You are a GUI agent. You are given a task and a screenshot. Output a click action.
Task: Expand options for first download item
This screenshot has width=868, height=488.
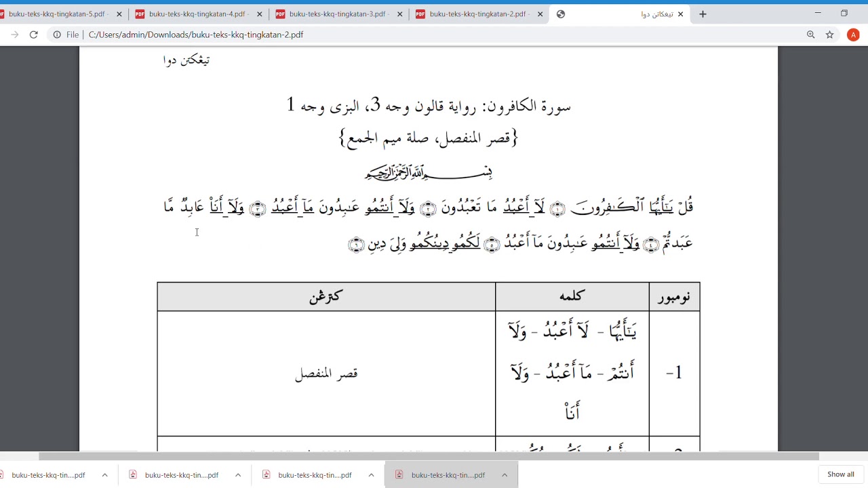104,475
